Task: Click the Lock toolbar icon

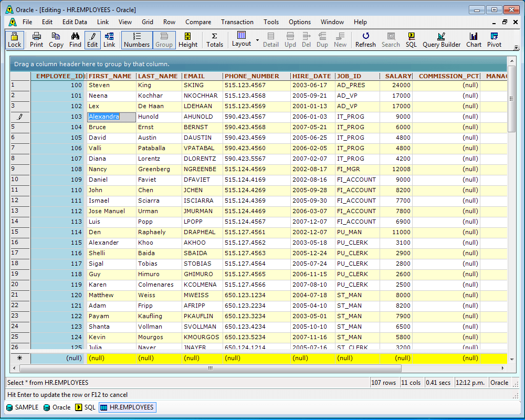Action: coord(14,40)
